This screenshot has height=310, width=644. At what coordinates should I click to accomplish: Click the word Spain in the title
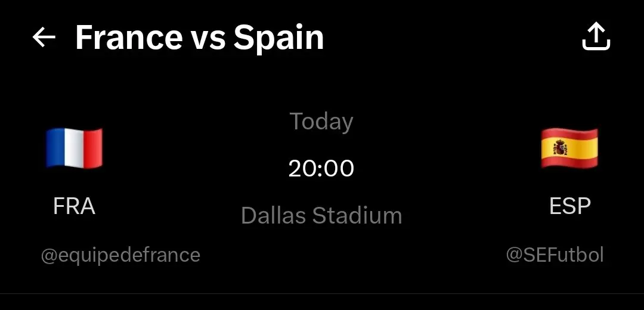pyautogui.click(x=279, y=38)
